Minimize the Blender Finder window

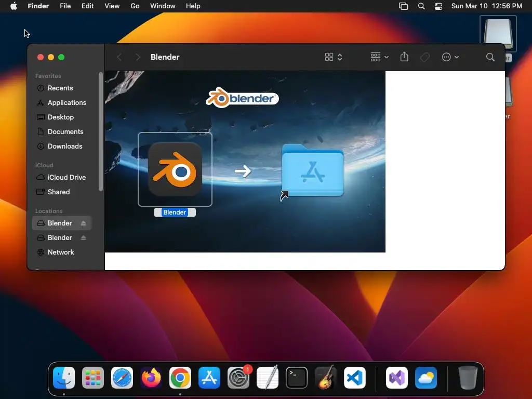(51, 57)
